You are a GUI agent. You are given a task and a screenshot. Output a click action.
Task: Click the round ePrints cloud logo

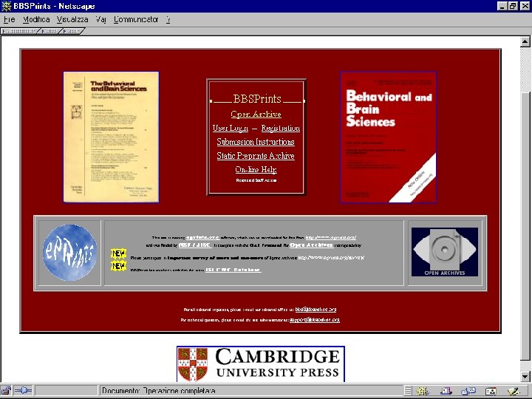(70, 253)
